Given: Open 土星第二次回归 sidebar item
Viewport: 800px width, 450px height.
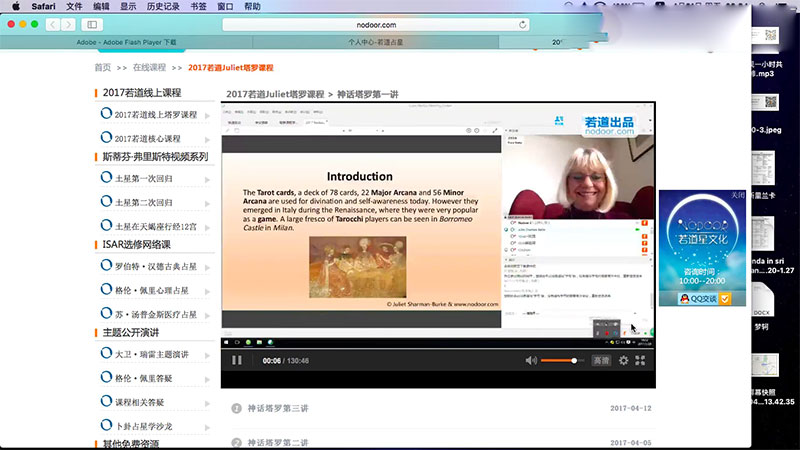Looking at the screenshot, I should click(x=143, y=203).
